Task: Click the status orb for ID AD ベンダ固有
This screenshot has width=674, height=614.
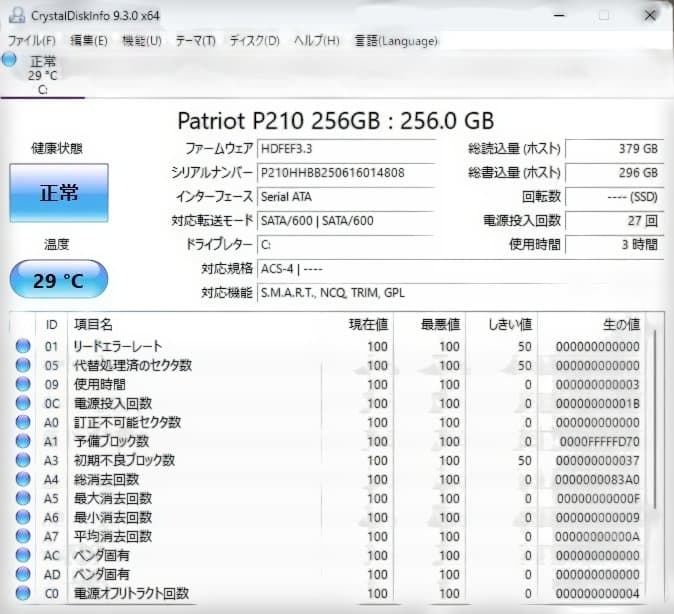Action: click(23, 574)
